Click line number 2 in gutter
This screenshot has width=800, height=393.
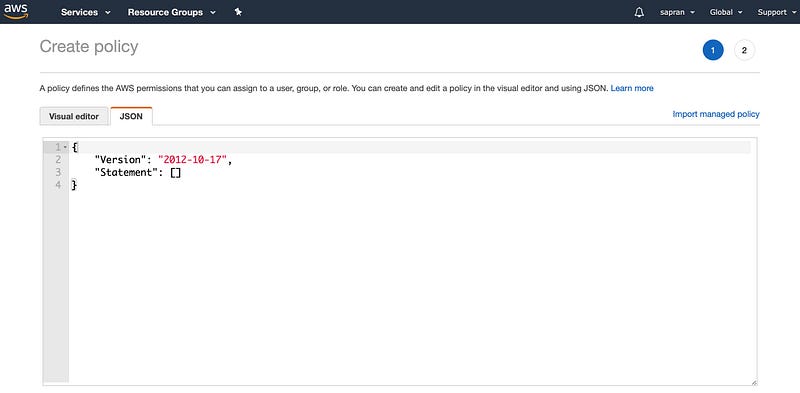coord(58,160)
